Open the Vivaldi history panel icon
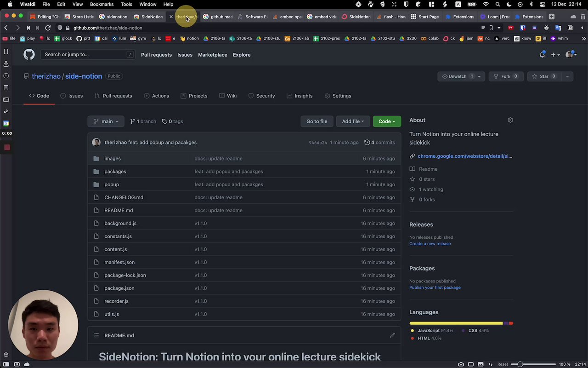 (6, 75)
